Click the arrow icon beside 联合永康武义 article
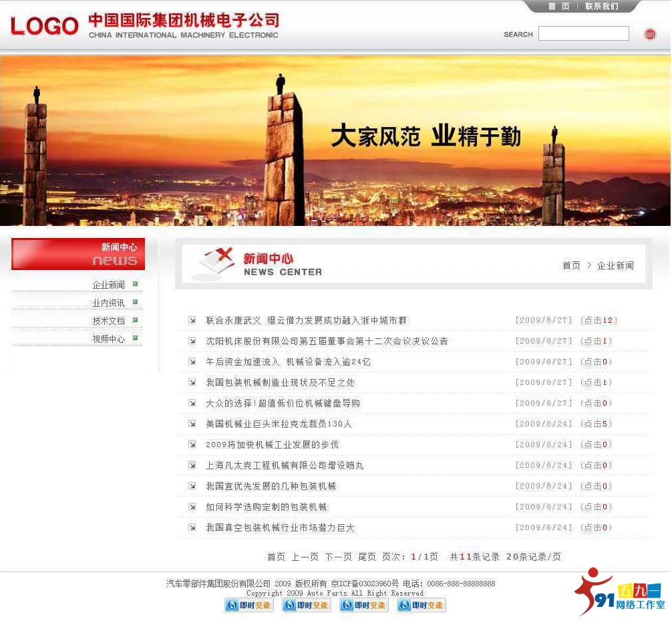Viewport: 672px width, 621px height. pyautogui.click(x=192, y=320)
